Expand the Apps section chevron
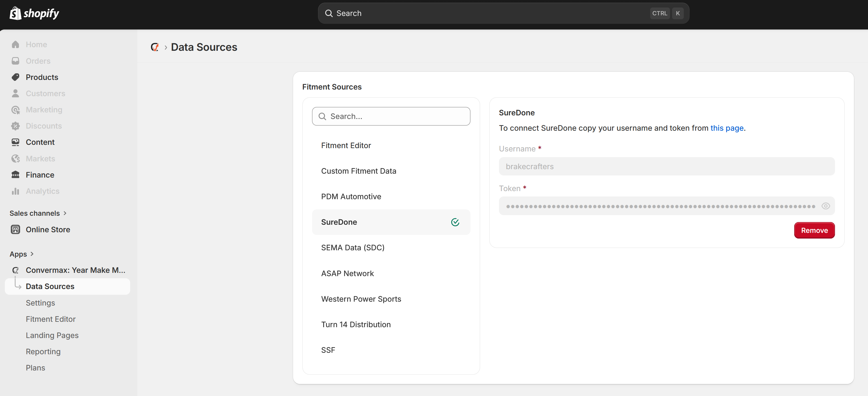 point(32,254)
